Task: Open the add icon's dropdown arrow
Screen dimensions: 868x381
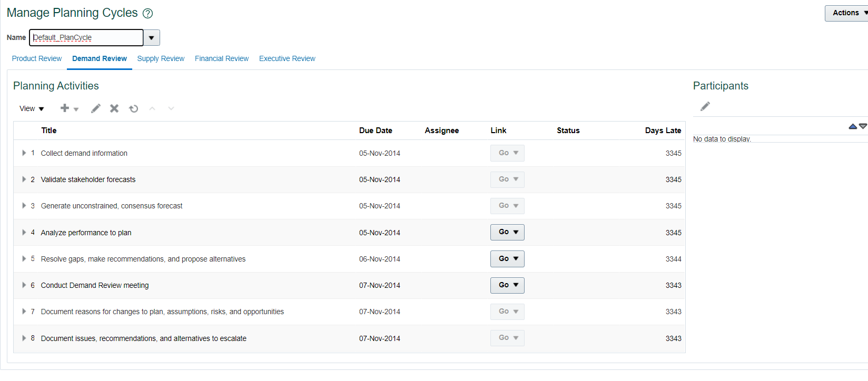Action: pyautogui.click(x=76, y=109)
